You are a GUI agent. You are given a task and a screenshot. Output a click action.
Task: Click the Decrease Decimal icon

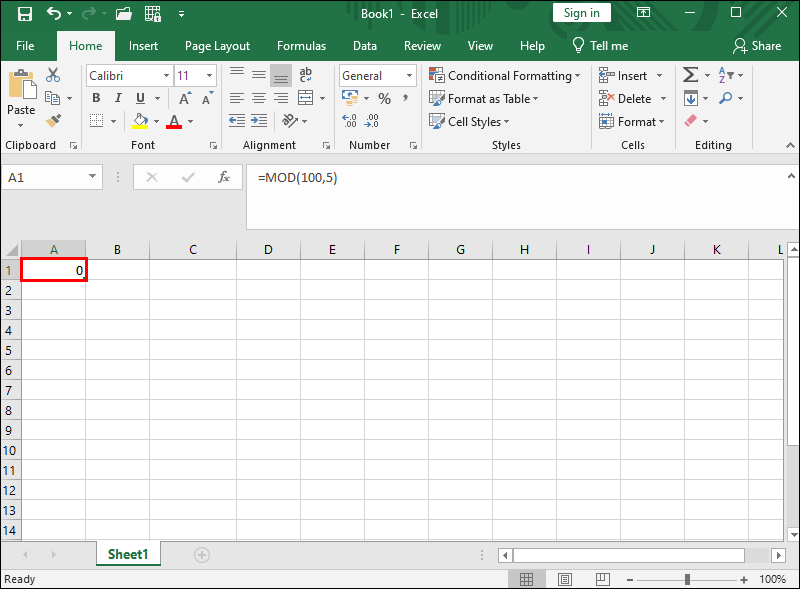[371, 121]
